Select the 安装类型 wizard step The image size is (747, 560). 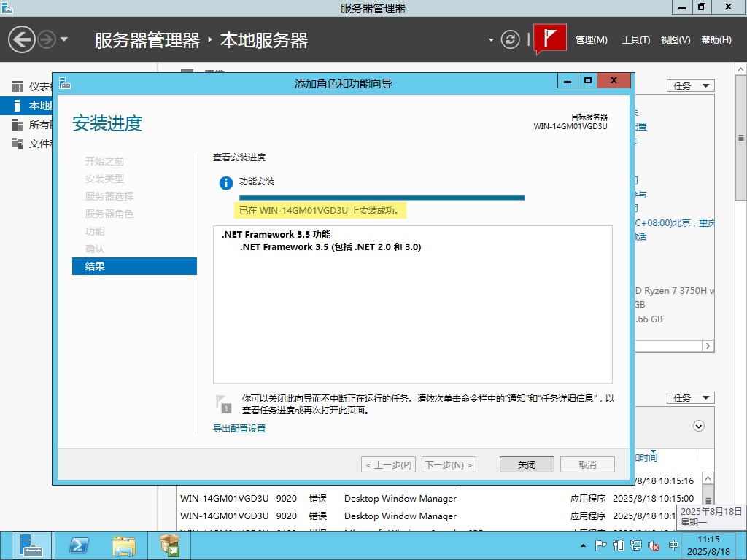point(104,179)
